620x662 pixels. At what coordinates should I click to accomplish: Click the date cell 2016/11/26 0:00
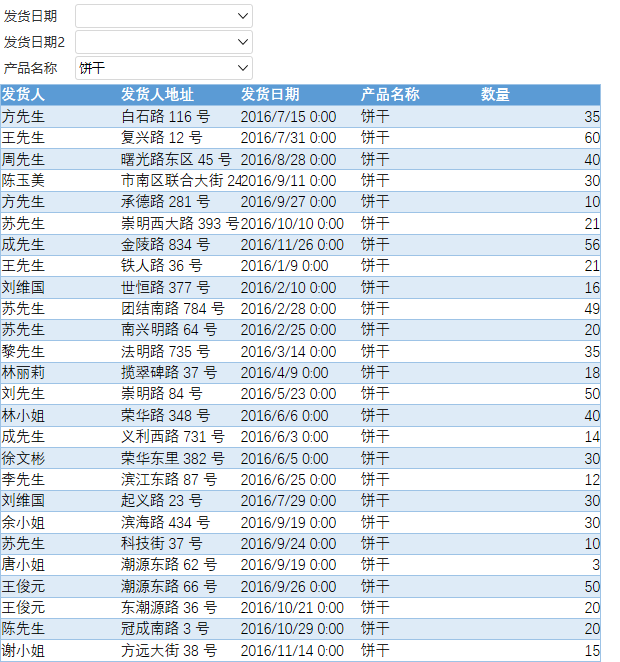(x=292, y=244)
